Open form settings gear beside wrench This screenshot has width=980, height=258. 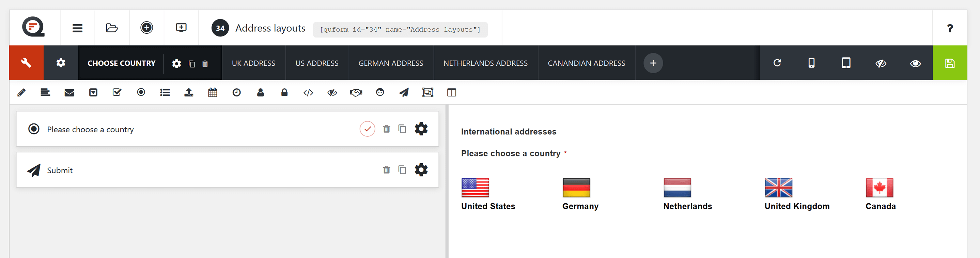(61, 63)
